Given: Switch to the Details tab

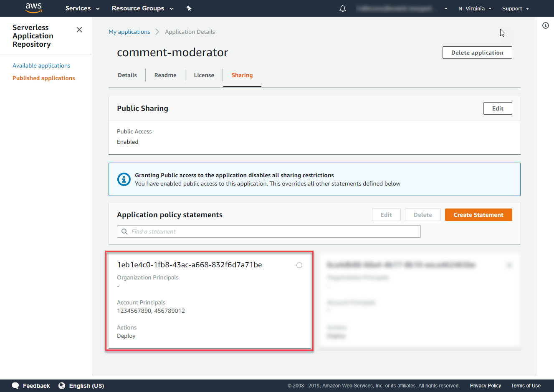Looking at the screenshot, I should [x=127, y=75].
